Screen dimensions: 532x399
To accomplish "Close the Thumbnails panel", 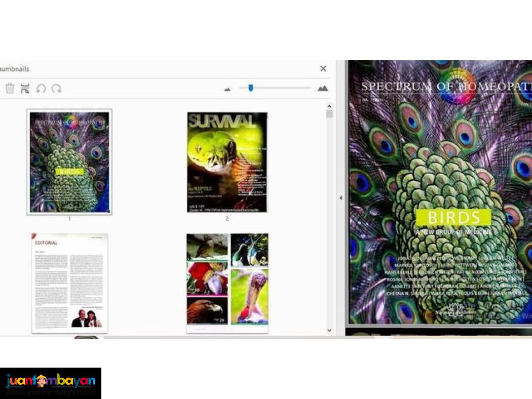I will tap(323, 69).
